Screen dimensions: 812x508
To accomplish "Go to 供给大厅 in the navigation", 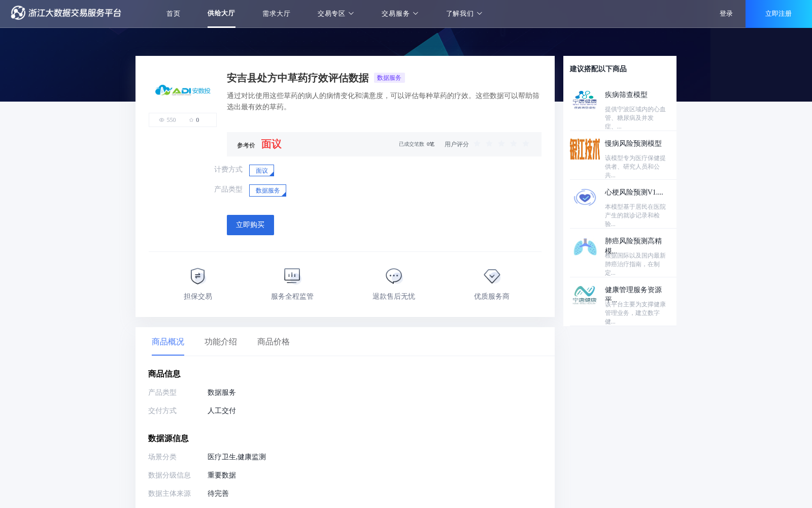I will click(x=221, y=13).
